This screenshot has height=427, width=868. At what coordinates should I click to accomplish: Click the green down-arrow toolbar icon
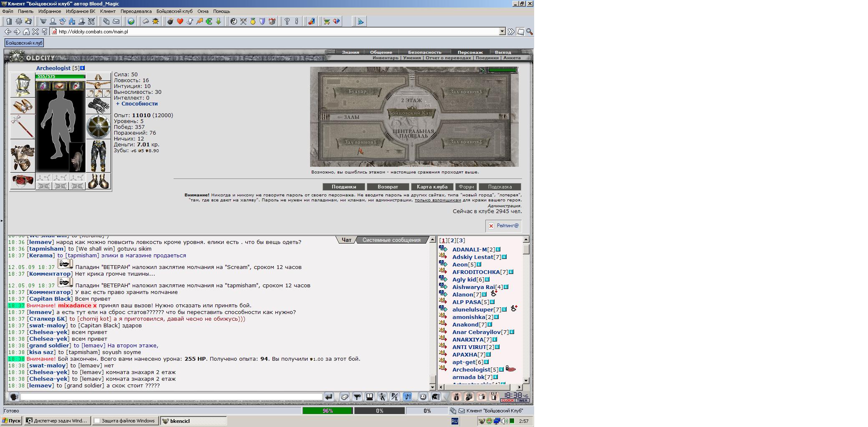218,21
